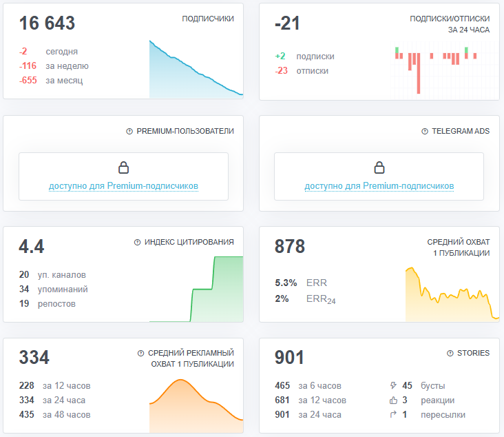Click the forward arrow icon next to пересылки
The image size is (504, 437).
[x=393, y=415]
